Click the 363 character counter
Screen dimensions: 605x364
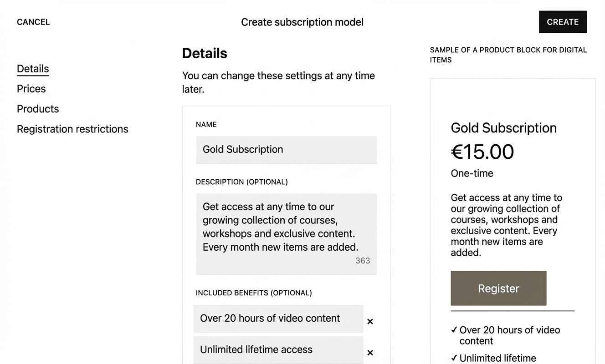(x=363, y=261)
